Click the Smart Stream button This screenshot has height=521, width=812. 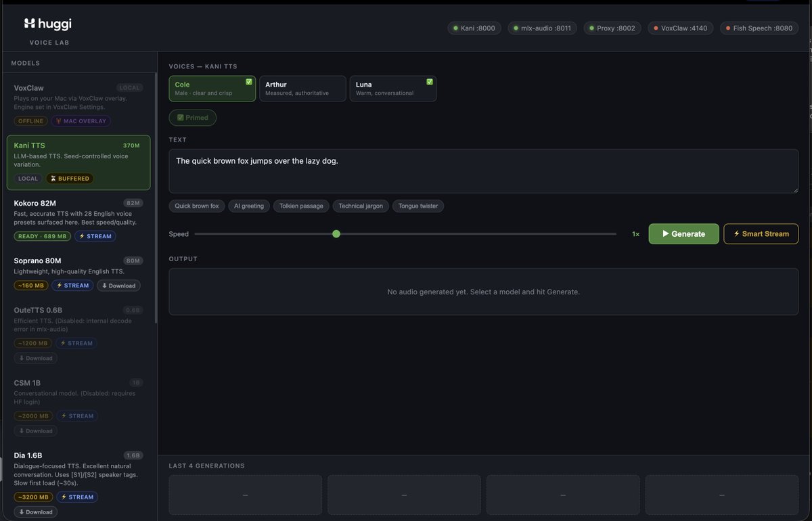[x=761, y=234]
